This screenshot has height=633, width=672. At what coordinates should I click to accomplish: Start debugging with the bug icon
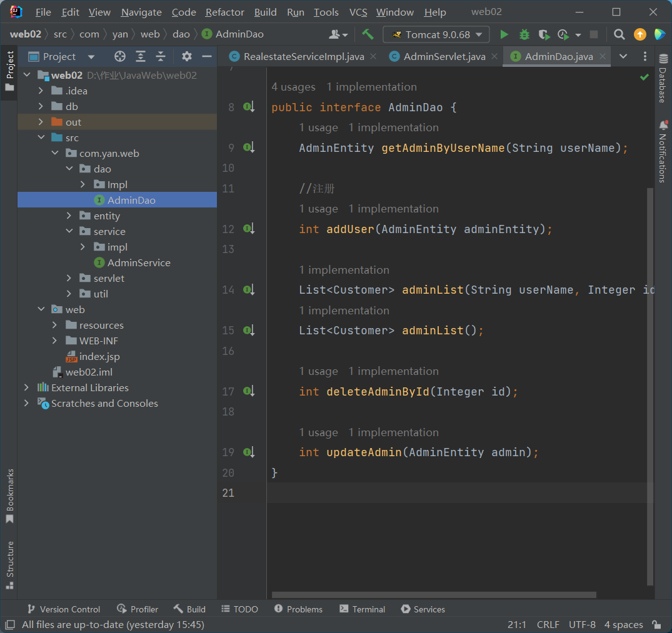pyautogui.click(x=524, y=34)
